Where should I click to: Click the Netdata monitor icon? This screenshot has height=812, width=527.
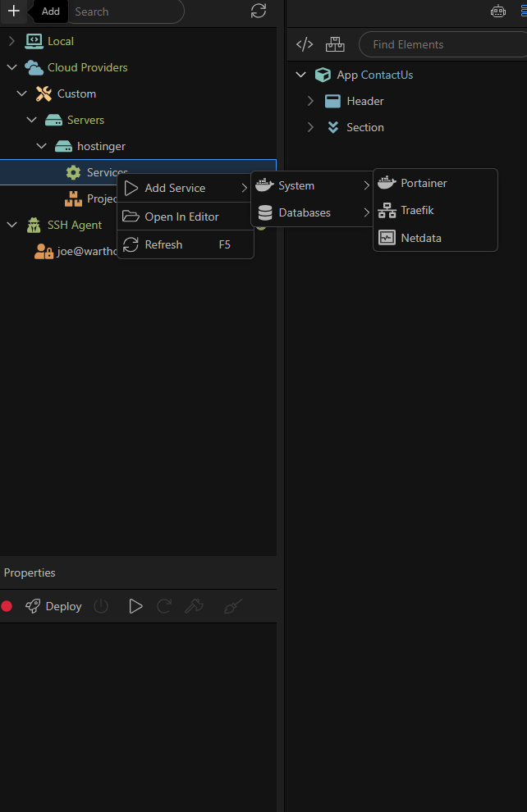[x=387, y=238]
